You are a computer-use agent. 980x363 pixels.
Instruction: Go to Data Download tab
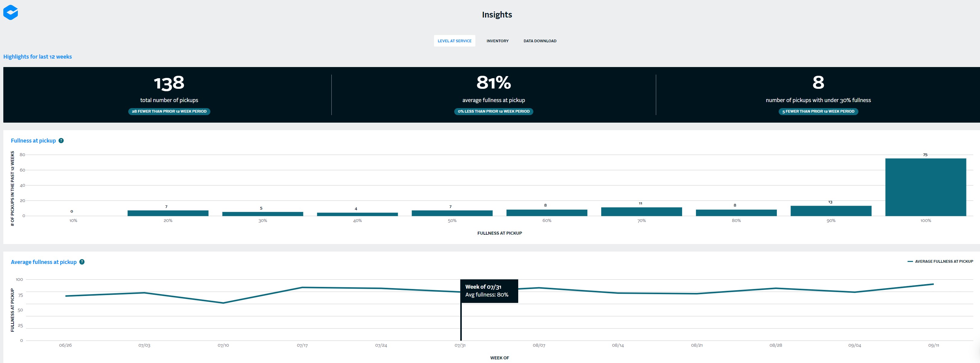click(x=539, y=41)
